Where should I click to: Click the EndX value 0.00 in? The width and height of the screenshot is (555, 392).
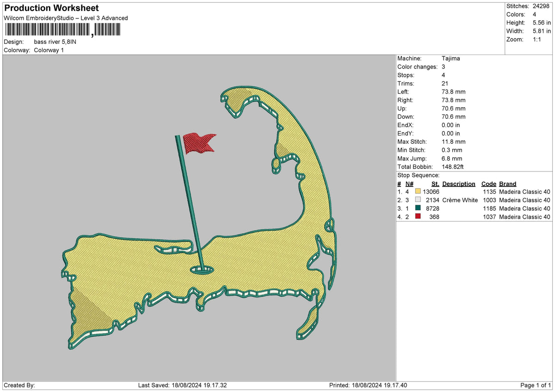(451, 125)
